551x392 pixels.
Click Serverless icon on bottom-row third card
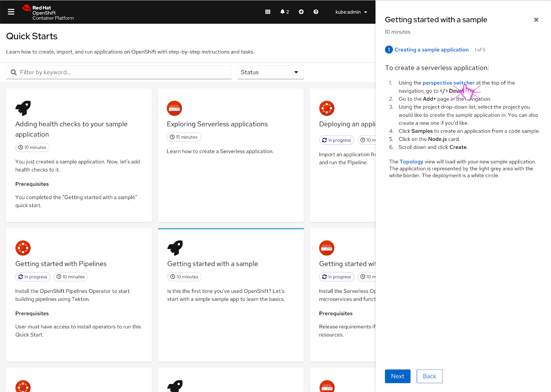(x=327, y=386)
